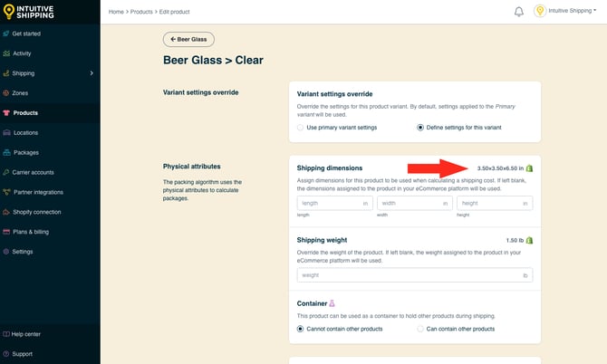Select Use primary variant settings option
The height and width of the screenshot is (364, 607).
click(303, 128)
